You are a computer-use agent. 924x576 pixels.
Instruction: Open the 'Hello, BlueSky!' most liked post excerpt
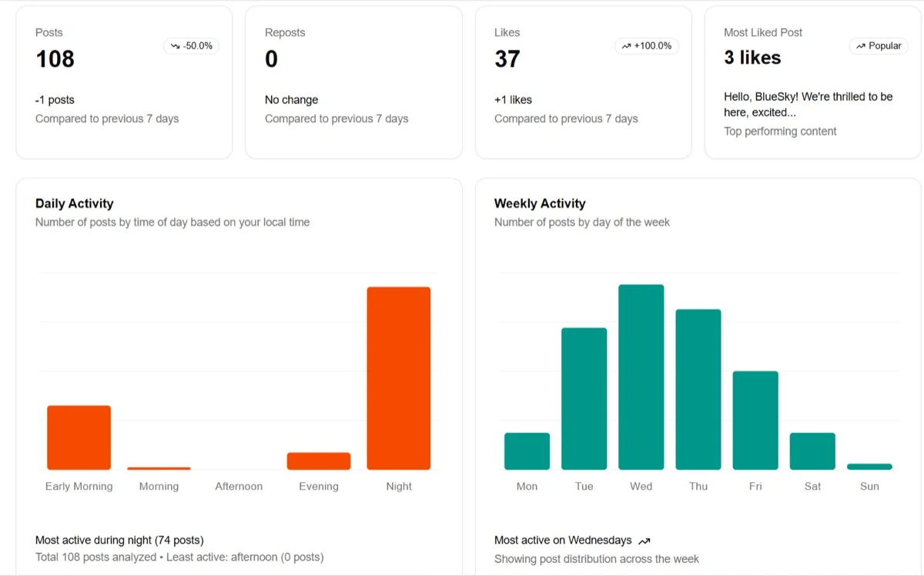(808, 105)
